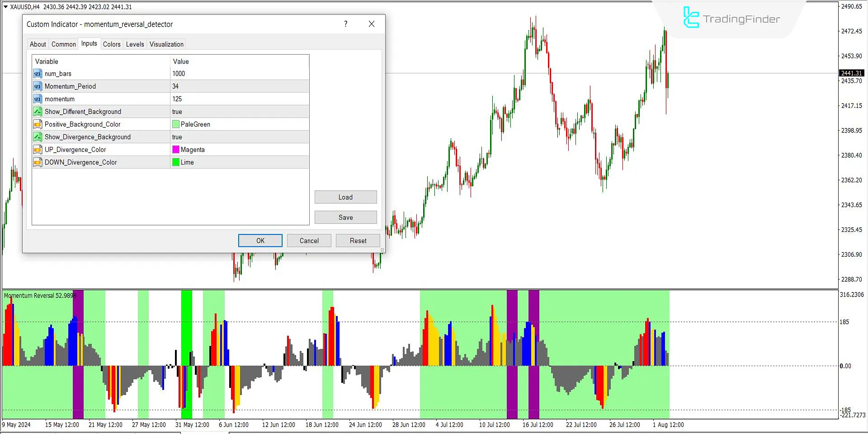Open the Visualization tab
Image resolution: width=868 pixels, height=434 pixels.
(x=166, y=44)
